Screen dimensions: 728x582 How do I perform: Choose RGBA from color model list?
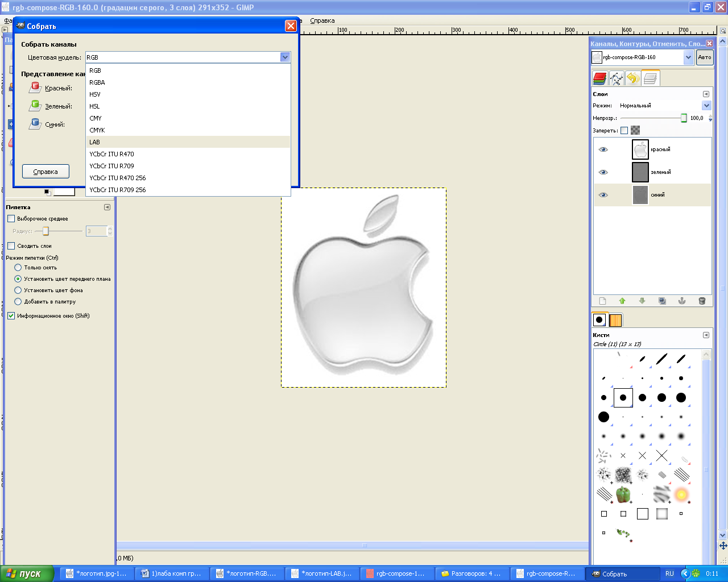[188, 82]
